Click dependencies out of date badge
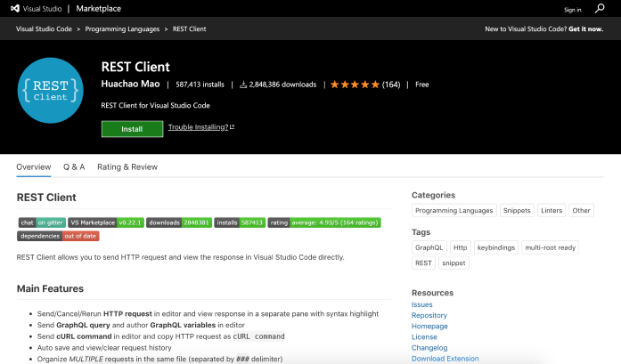This screenshot has height=364, width=621. coord(58,236)
